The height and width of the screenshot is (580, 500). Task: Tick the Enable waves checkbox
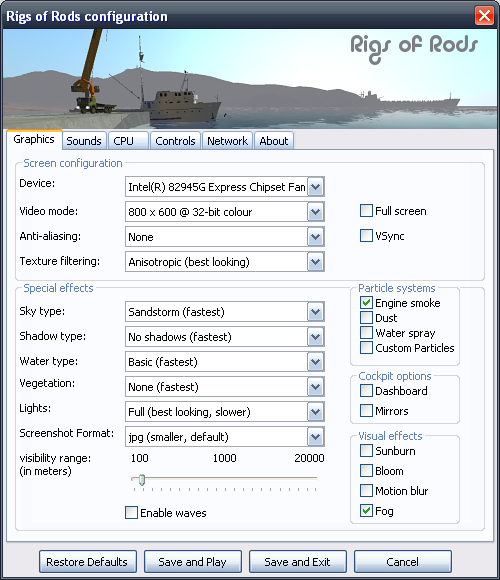pos(131,513)
